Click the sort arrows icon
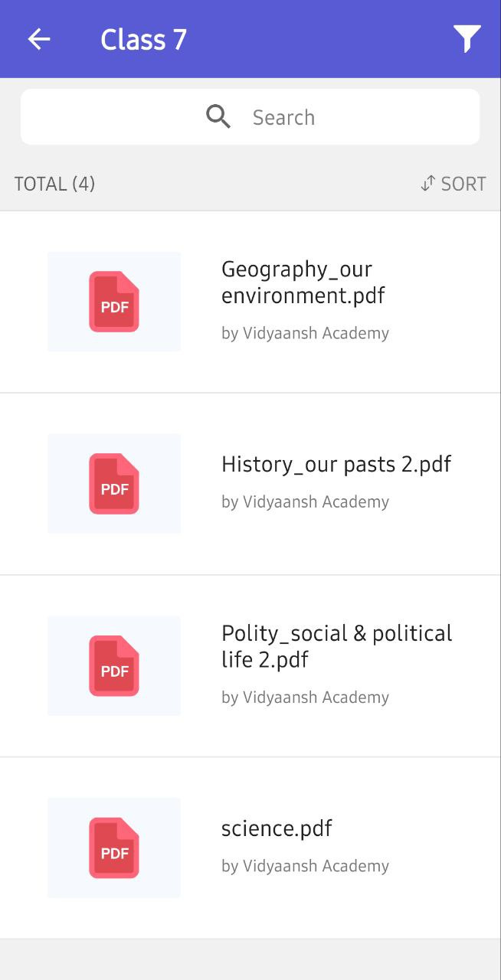 [x=427, y=184]
